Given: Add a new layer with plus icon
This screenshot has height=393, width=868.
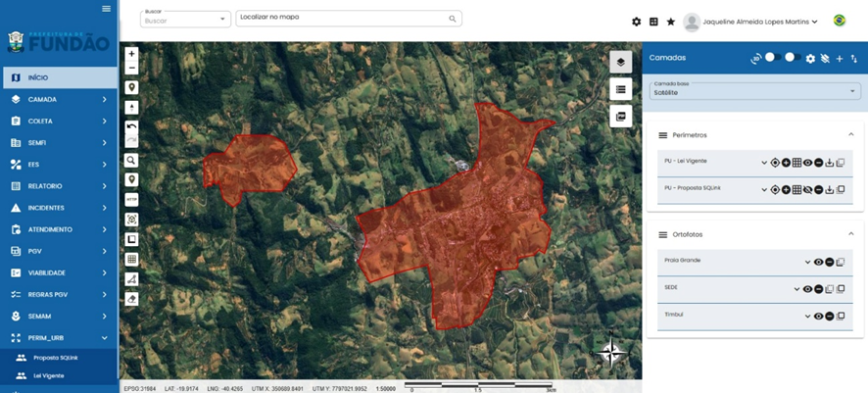Looking at the screenshot, I should (840, 59).
